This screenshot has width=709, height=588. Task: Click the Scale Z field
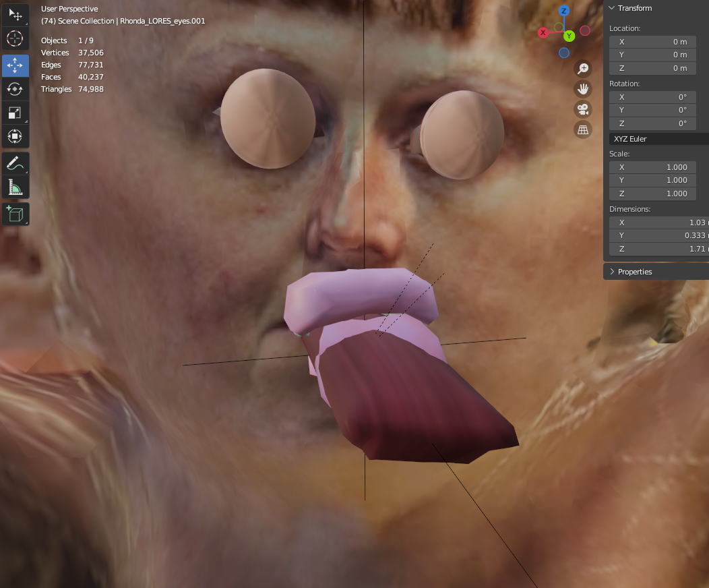pyautogui.click(x=652, y=194)
